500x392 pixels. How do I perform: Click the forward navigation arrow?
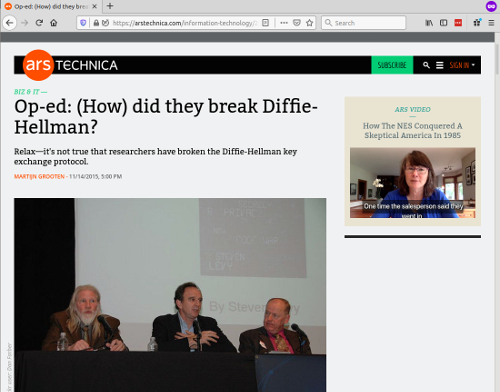tap(24, 23)
